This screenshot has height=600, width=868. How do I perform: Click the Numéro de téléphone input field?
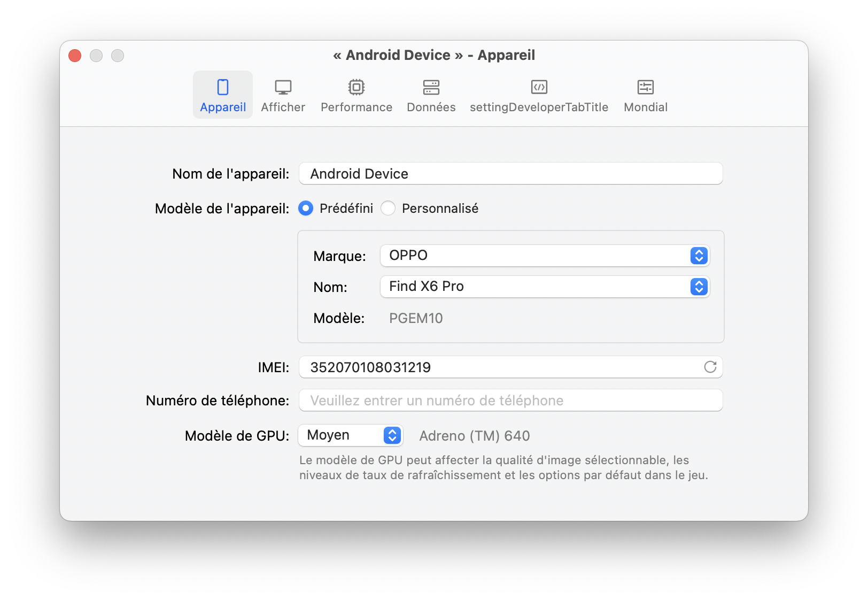[510, 401]
